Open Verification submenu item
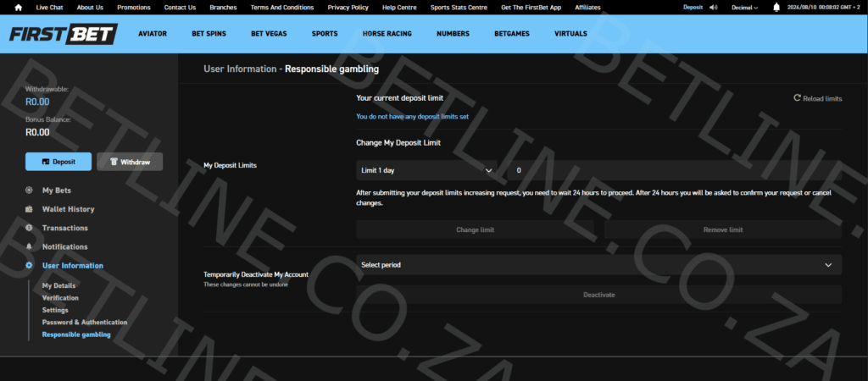Viewport: 868px width, 381px height. (x=60, y=297)
